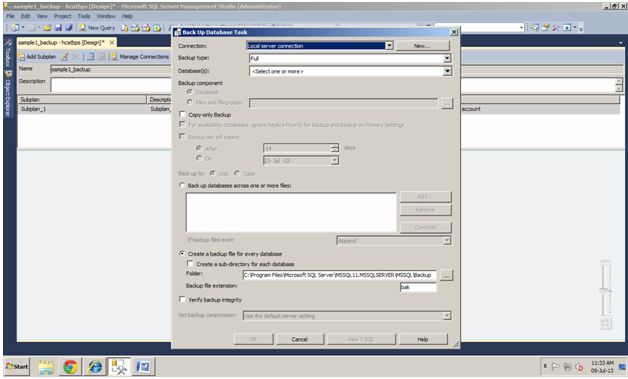628x379 pixels.
Task: Check Create a sub-directory for each database
Action: [x=190, y=264]
